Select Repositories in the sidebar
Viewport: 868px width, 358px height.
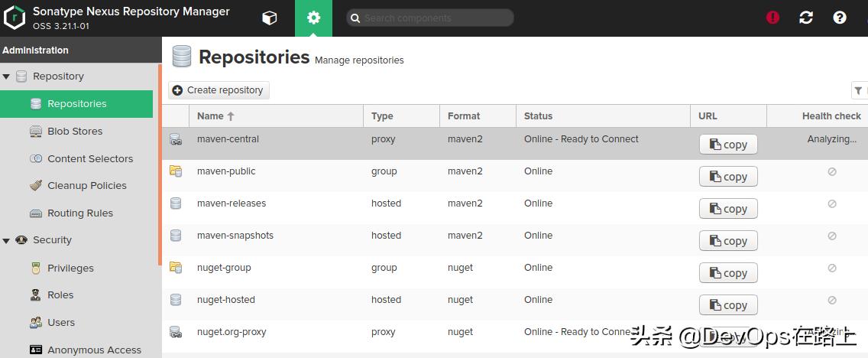click(76, 103)
